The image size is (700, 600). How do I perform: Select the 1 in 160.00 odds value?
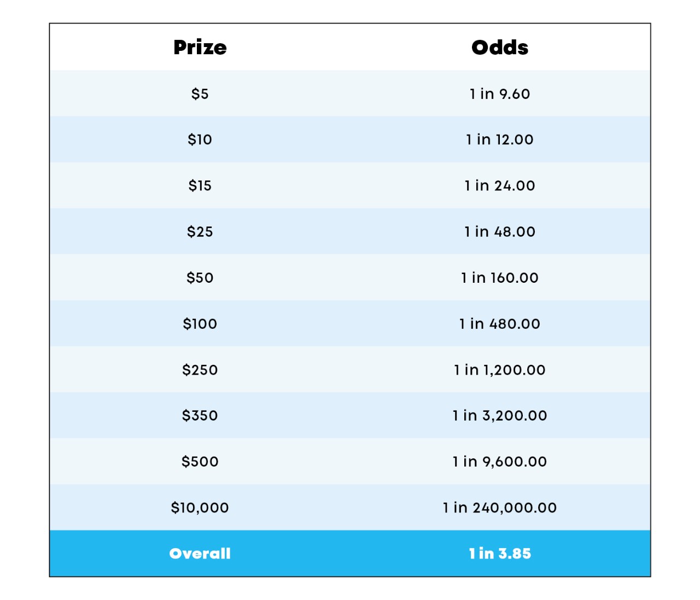point(500,277)
